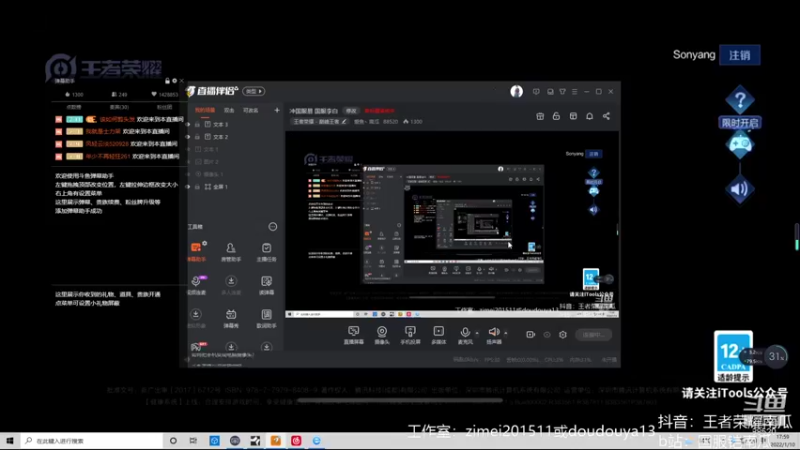Expand speaker options arrow
800x450 pixels.
pyautogui.click(x=506, y=333)
